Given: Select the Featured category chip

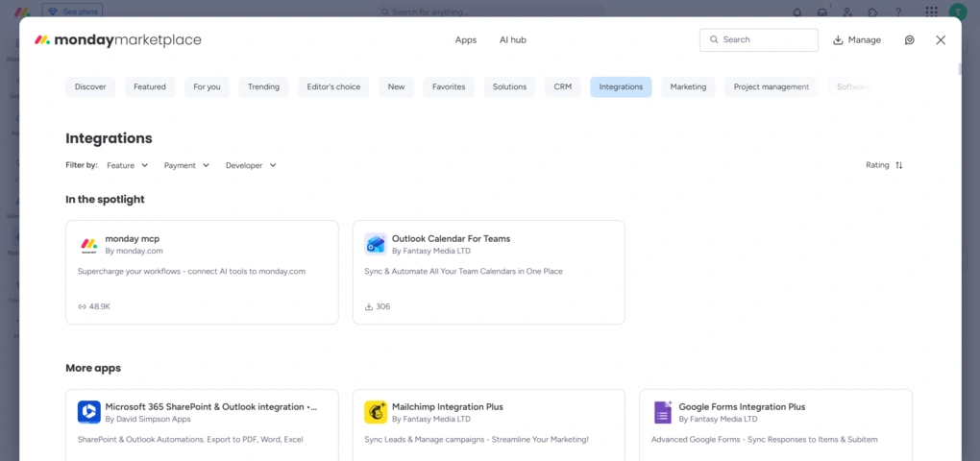Looking at the screenshot, I should [x=150, y=86].
